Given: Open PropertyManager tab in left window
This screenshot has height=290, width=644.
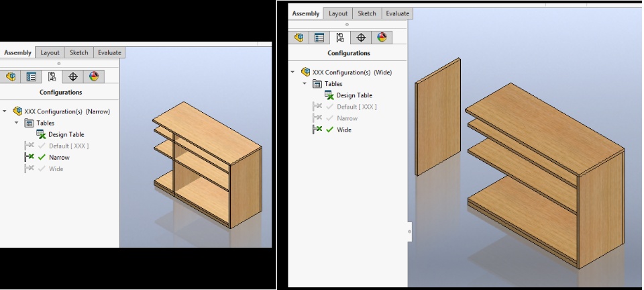Looking at the screenshot, I should pos(32,77).
